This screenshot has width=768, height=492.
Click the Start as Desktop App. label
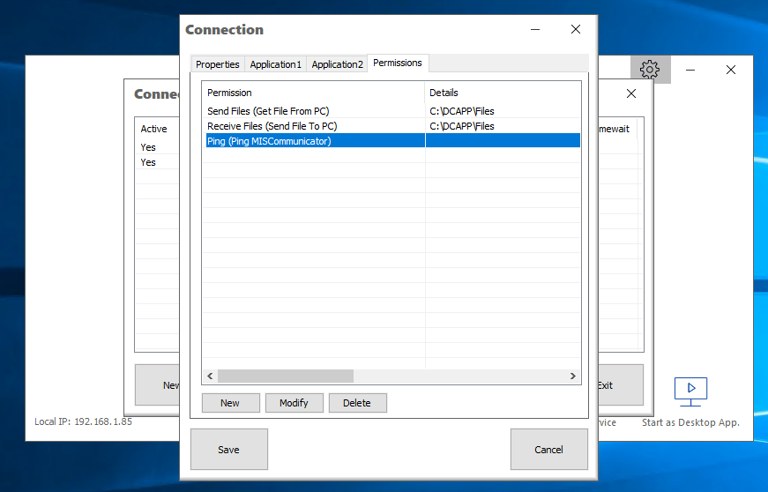[691, 422]
